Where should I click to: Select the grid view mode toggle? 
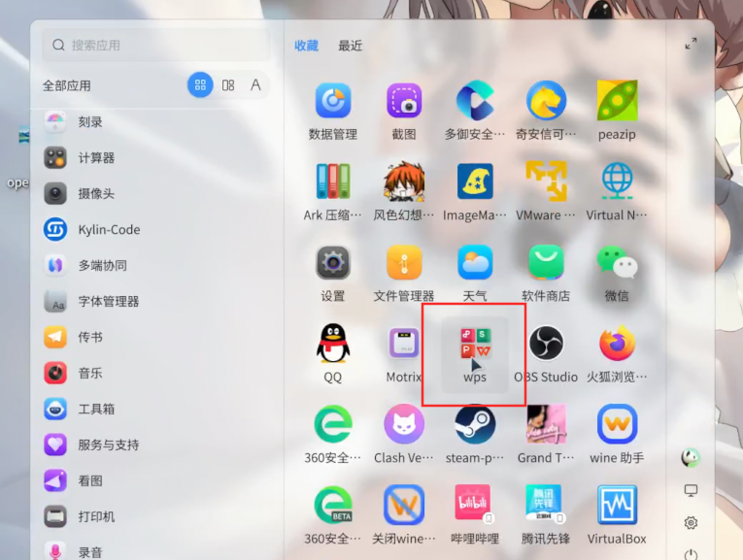200,85
